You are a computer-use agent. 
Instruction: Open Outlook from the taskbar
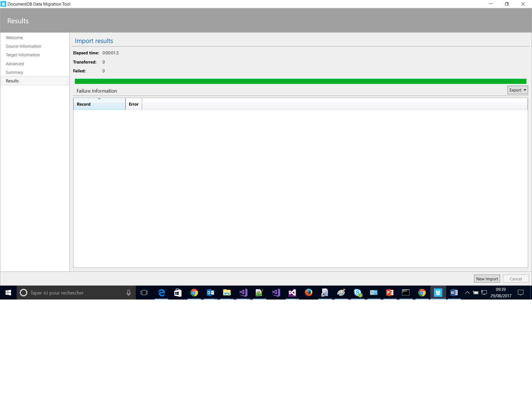[211, 293]
